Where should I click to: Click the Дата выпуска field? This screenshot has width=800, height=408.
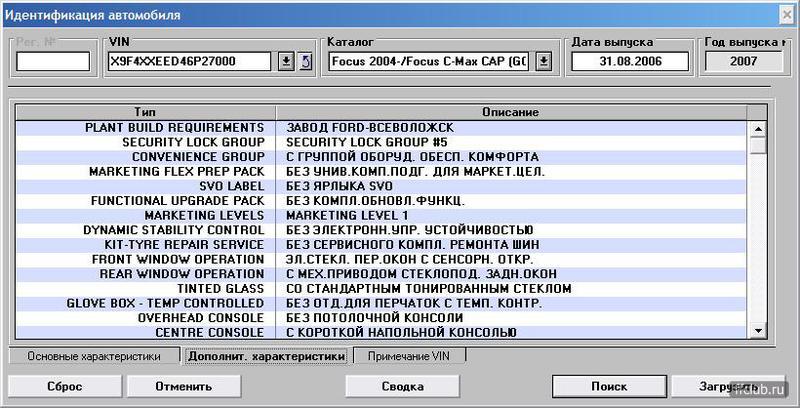630,62
